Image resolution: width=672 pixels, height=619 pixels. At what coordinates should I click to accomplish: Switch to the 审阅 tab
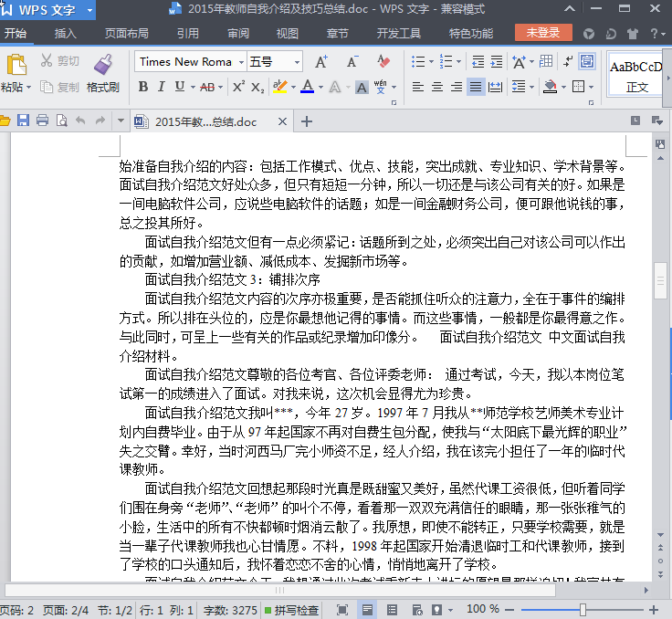coord(238,34)
